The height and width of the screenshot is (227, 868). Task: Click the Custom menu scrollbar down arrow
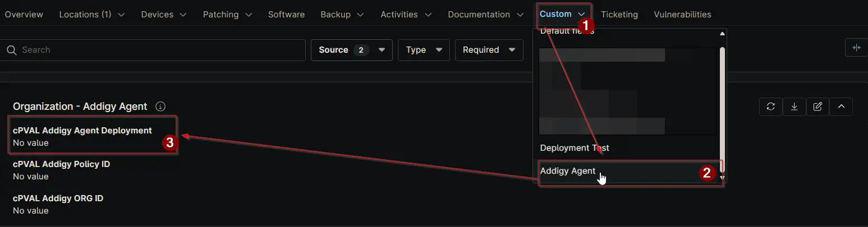point(722,178)
